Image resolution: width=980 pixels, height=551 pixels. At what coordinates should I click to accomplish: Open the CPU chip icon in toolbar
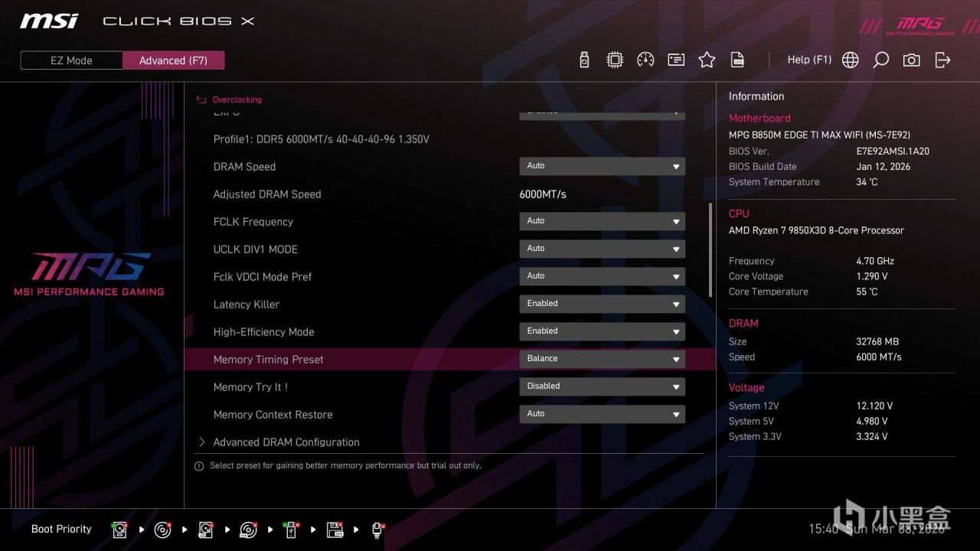[x=615, y=60]
